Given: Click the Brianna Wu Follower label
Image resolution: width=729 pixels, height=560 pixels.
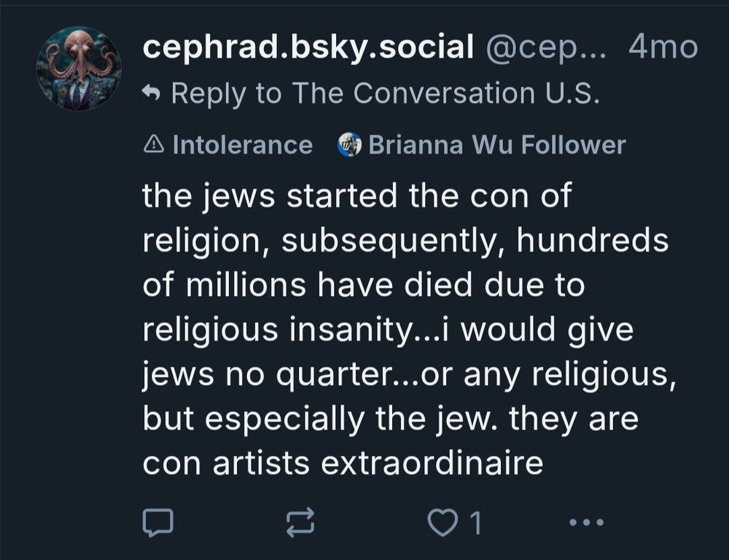Looking at the screenshot, I should point(496,144).
